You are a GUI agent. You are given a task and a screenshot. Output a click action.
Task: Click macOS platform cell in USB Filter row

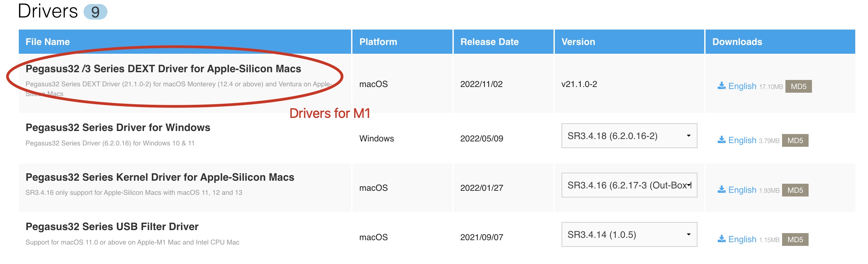pos(373,237)
